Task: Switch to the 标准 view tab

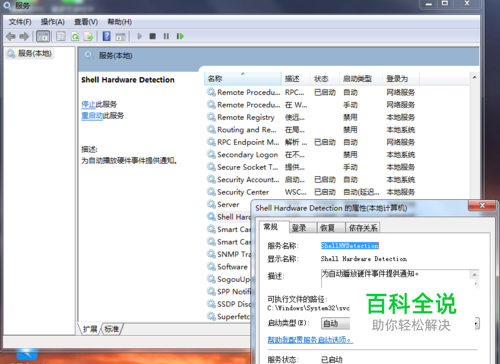Action: pyautogui.click(x=112, y=329)
